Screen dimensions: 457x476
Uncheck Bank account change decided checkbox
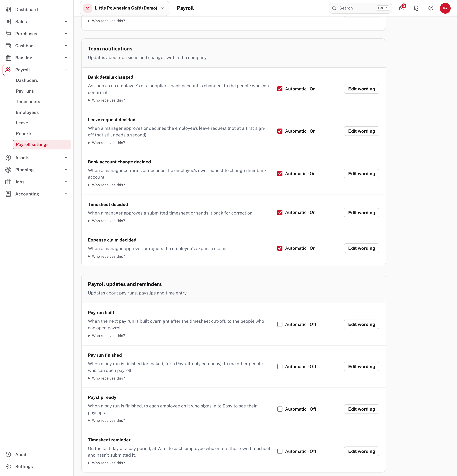(280, 174)
